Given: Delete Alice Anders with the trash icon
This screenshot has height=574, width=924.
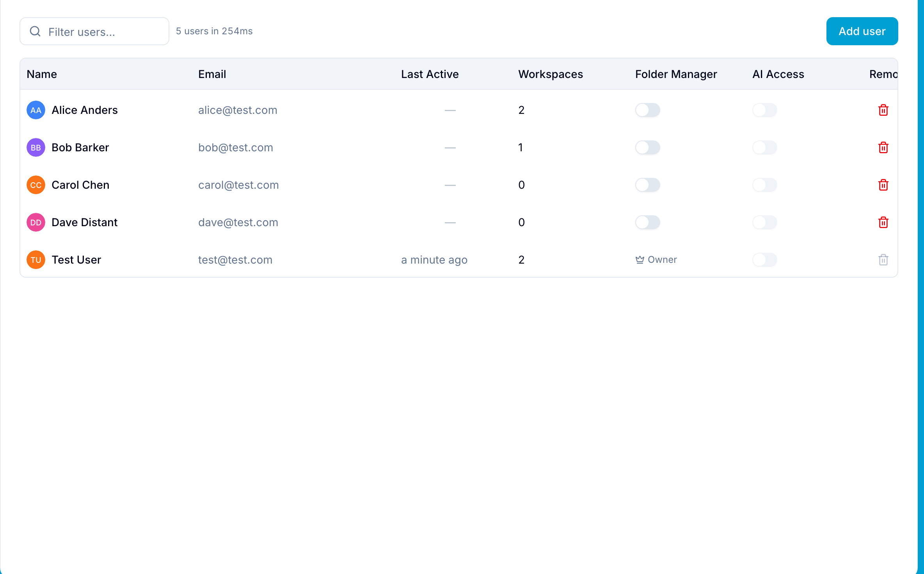Looking at the screenshot, I should [x=883, y=110].
